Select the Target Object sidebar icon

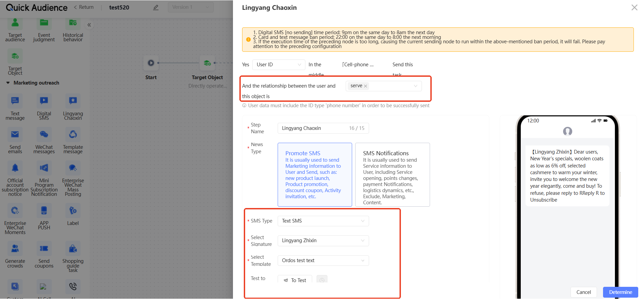pos(15,56)
